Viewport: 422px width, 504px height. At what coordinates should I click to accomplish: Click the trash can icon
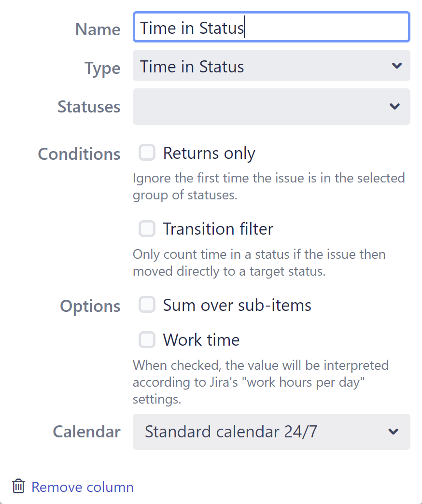coord(18,487)
